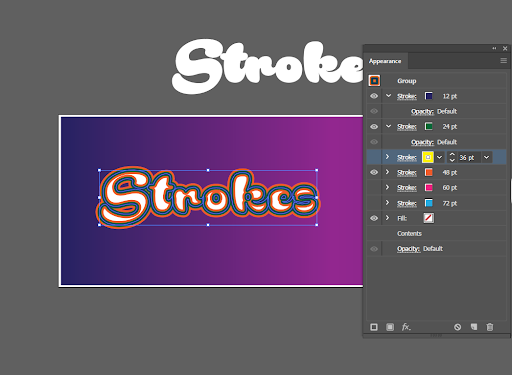Expand the 72 pt stroke row
The width and height of the screenshot is (512, 375).
click(387, 203)
